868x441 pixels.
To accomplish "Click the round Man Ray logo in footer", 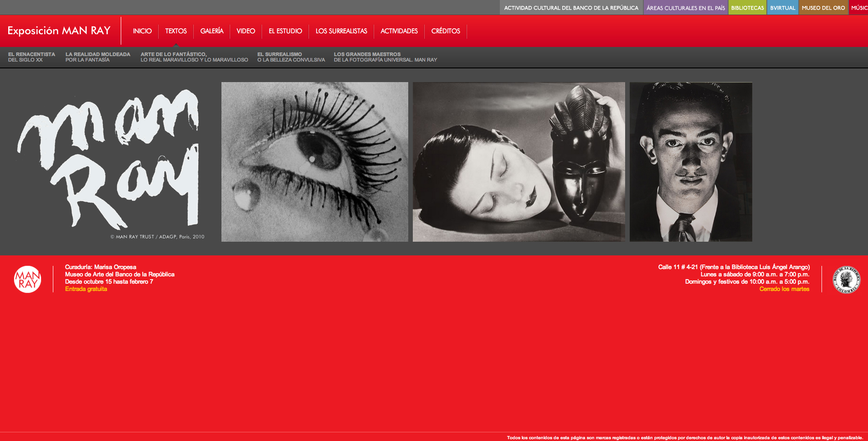I will (27, 279).
